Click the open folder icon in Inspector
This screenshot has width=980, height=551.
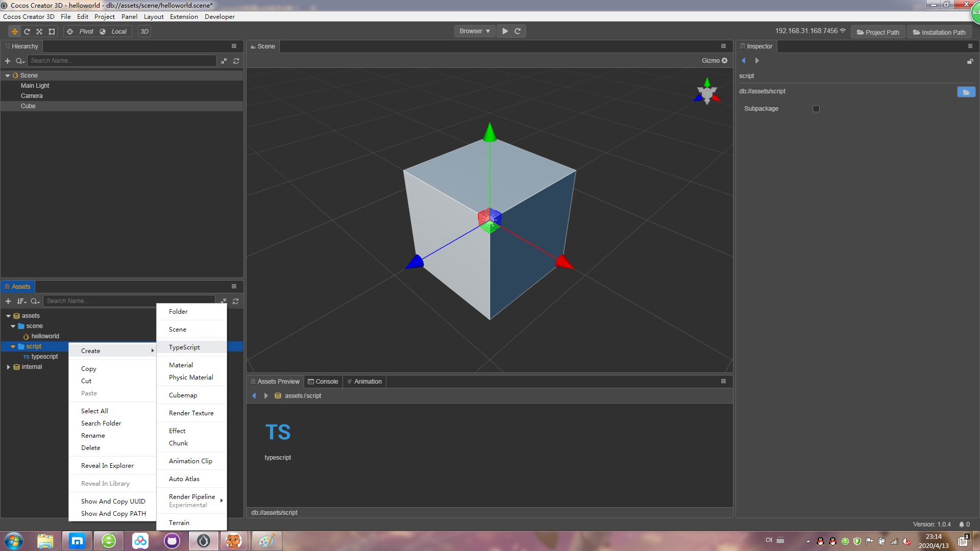click(x=966, y=92)
